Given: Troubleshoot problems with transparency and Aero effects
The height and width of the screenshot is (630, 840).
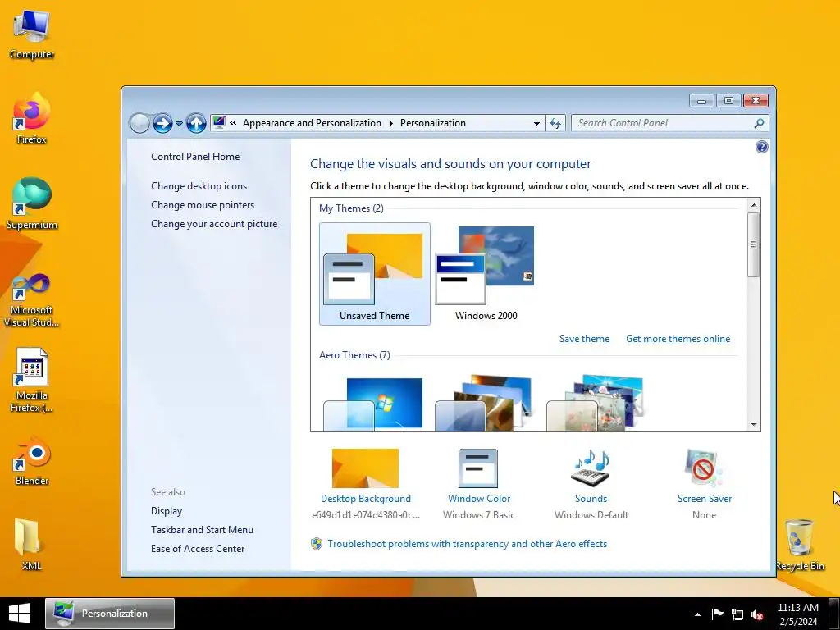Looking at the screenshot, I should coord(467,544).
